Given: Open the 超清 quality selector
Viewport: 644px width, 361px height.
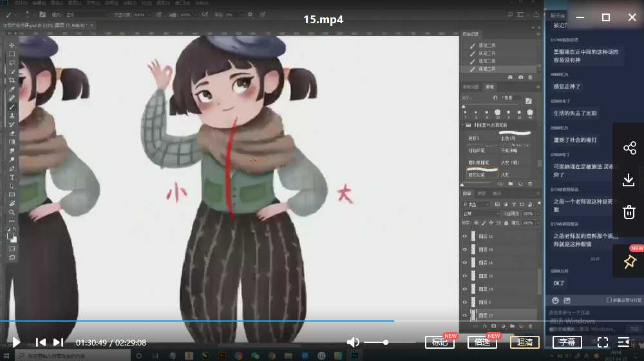Looking at the screenshot, I should pos(525,342).
